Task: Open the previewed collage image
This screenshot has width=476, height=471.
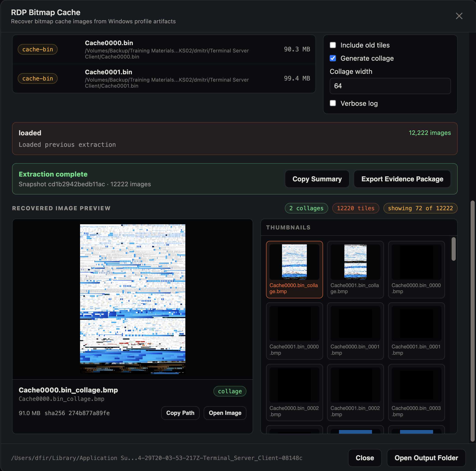Action: (x=225, y=413)
